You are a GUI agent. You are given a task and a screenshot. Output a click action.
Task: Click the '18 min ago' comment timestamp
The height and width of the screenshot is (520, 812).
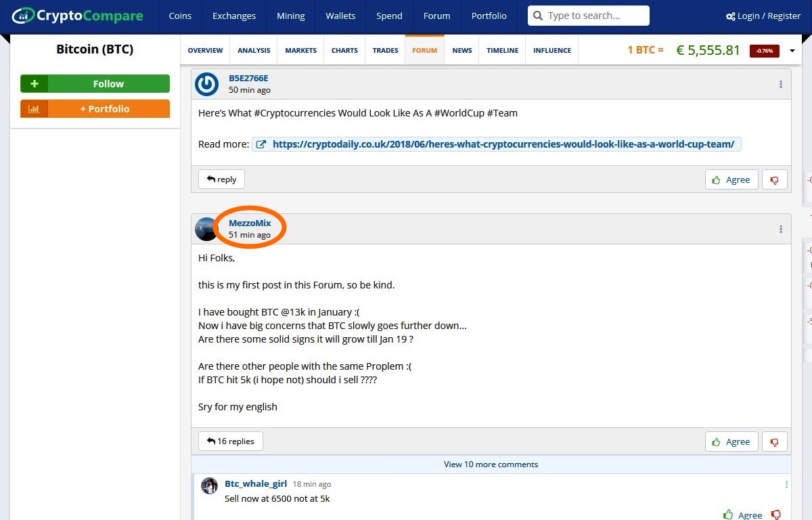tap(312, 484)
